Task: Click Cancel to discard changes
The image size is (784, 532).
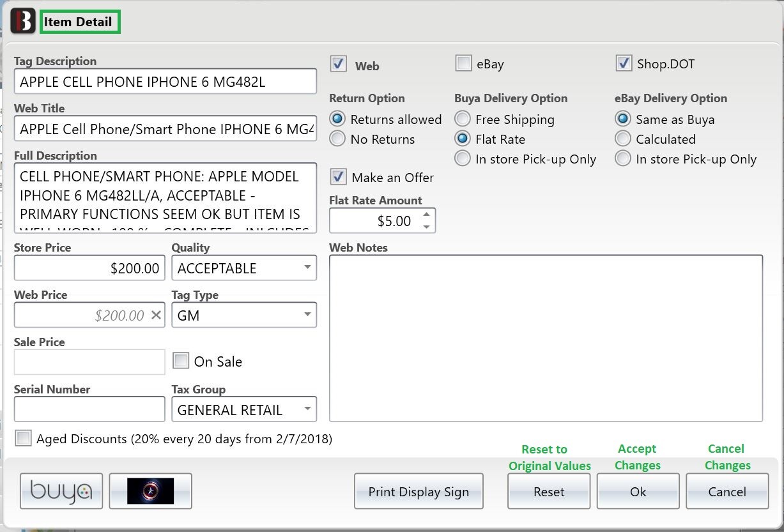Action: point(727,491)
